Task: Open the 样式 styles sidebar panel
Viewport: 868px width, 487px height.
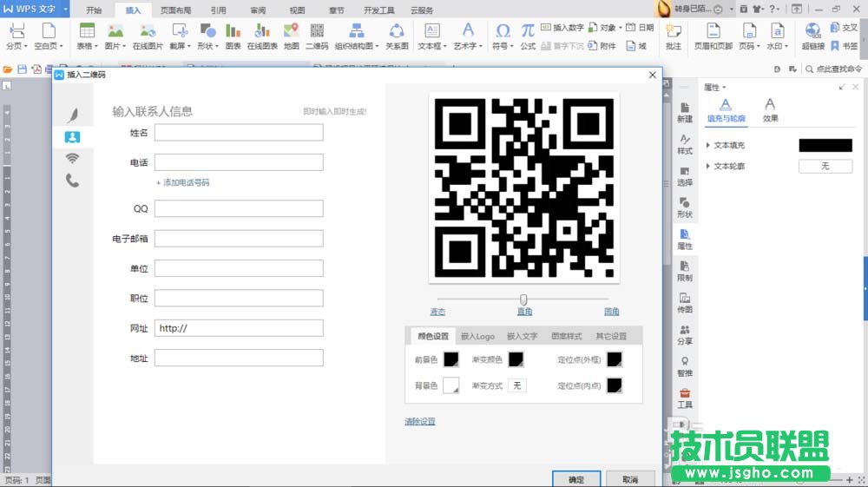Action: [685, 144]
